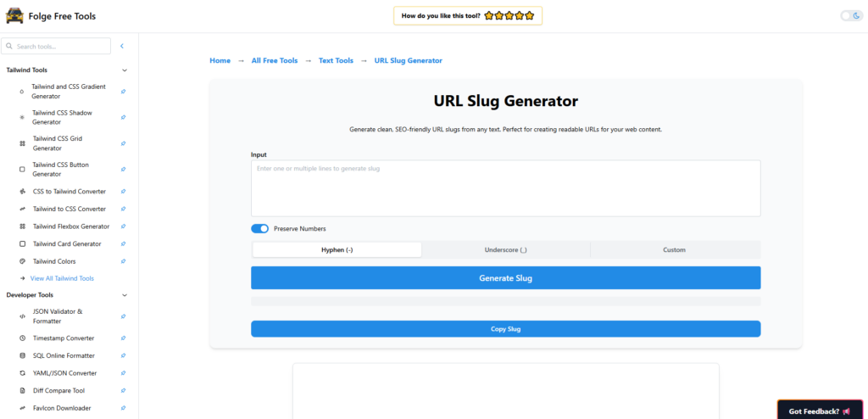Open Diff Compare Tool
868x419 pixels.
click(x=58, y=391)
